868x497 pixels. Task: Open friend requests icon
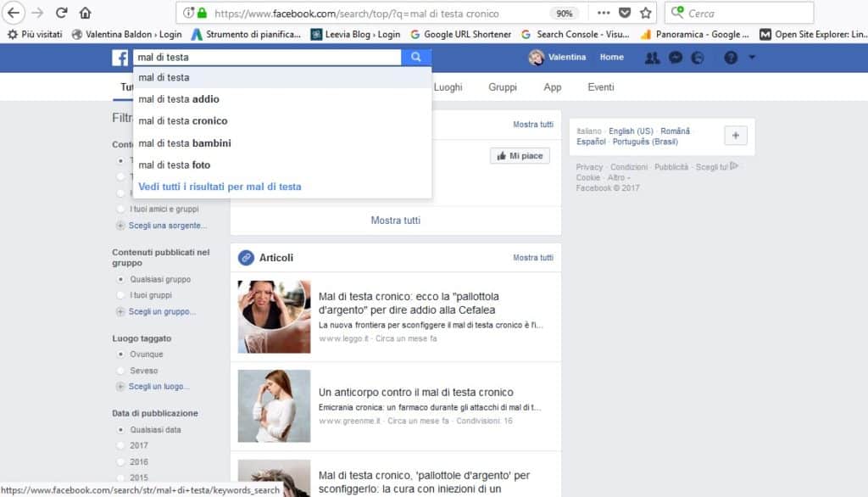(652, 58)
